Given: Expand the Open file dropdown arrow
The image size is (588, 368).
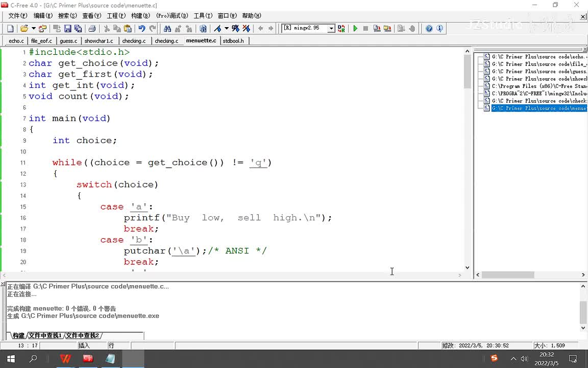Looking at the screenshot, I should click(33, 29).
